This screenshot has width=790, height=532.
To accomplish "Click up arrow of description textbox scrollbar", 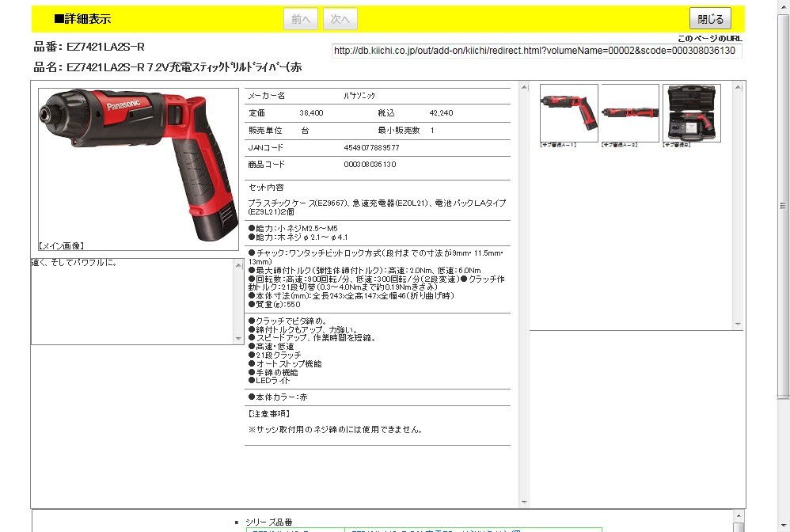I will 239,265.
